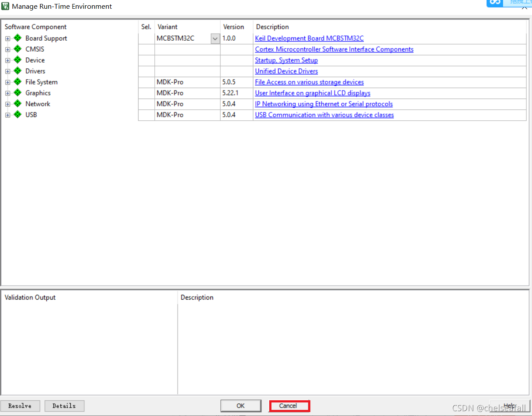Expand the CMSIS tree node

click(x=7, y=49)
